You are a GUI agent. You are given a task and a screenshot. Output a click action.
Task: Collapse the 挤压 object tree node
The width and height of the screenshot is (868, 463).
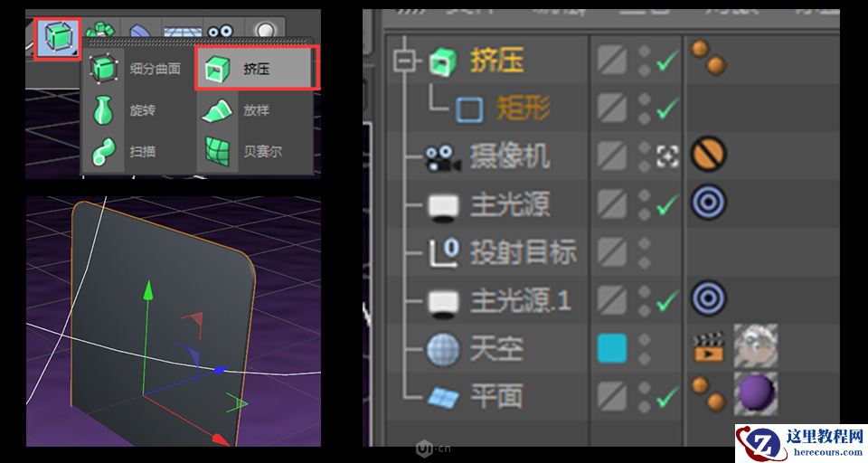(405, 61)
